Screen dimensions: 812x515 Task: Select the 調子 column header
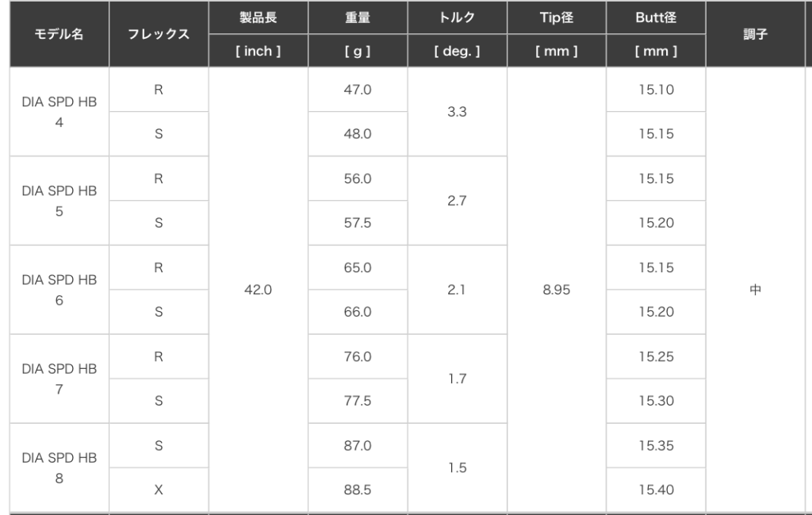755,34
